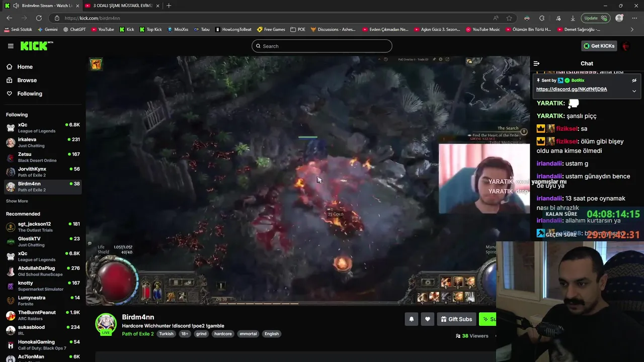
Task: Open knotty recommended channel
Action: pyautogui.click(x=43, y=286)
